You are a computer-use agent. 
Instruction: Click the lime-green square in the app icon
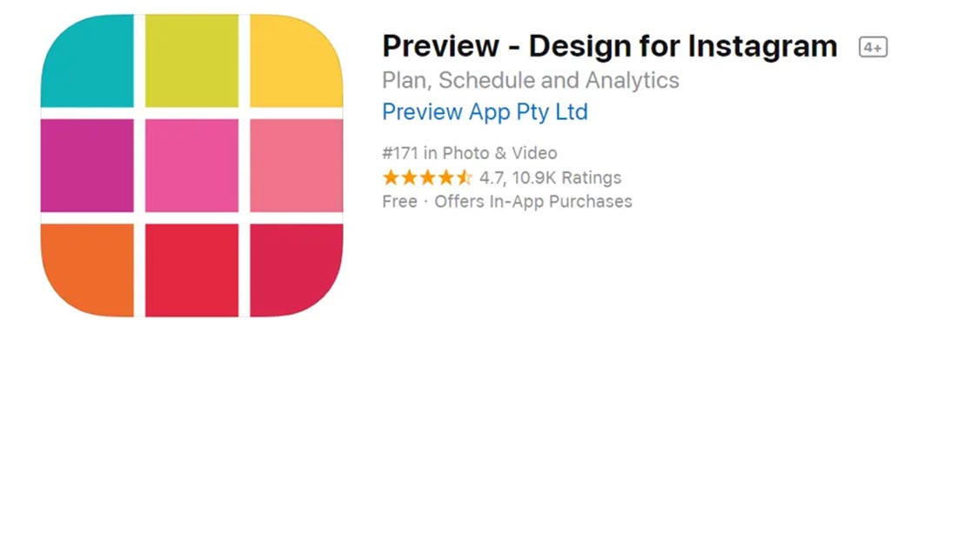(191, 61)
